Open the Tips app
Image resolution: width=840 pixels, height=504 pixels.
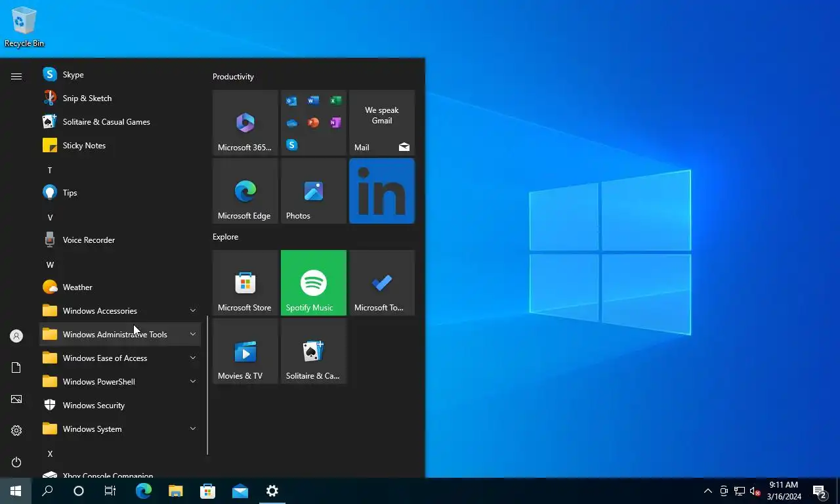(120, 193)
